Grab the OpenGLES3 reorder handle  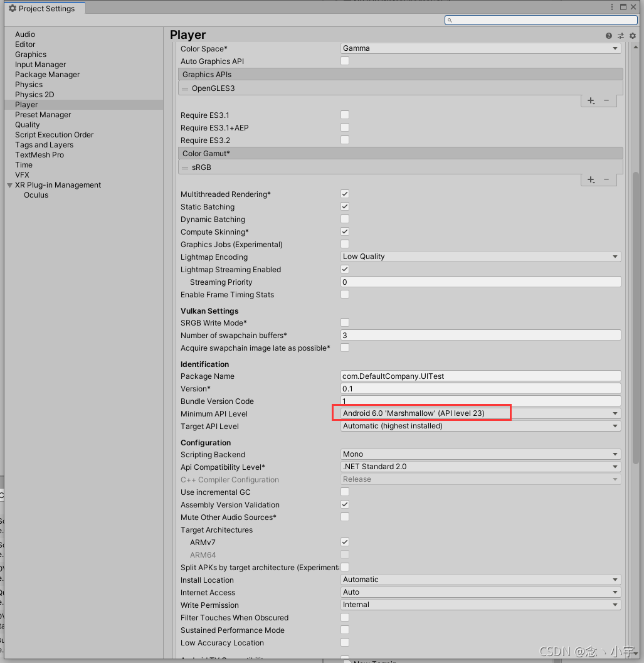[x=185, y=89]
